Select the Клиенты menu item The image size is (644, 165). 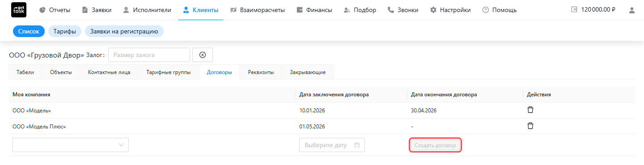[201, 10]
